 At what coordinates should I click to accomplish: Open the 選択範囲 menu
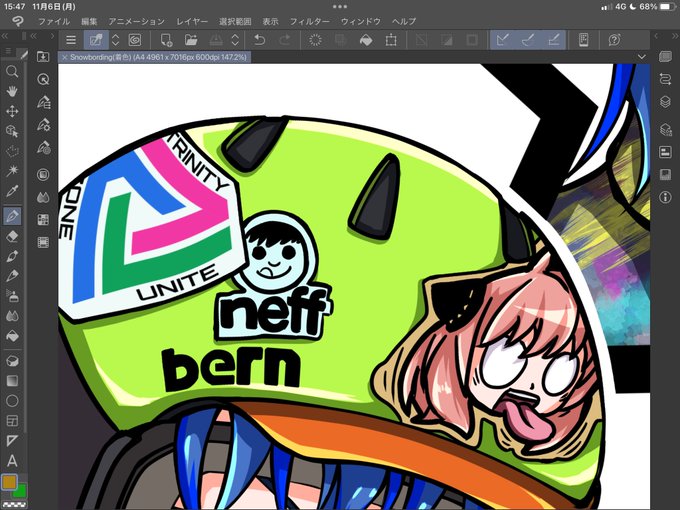(235, 21)
